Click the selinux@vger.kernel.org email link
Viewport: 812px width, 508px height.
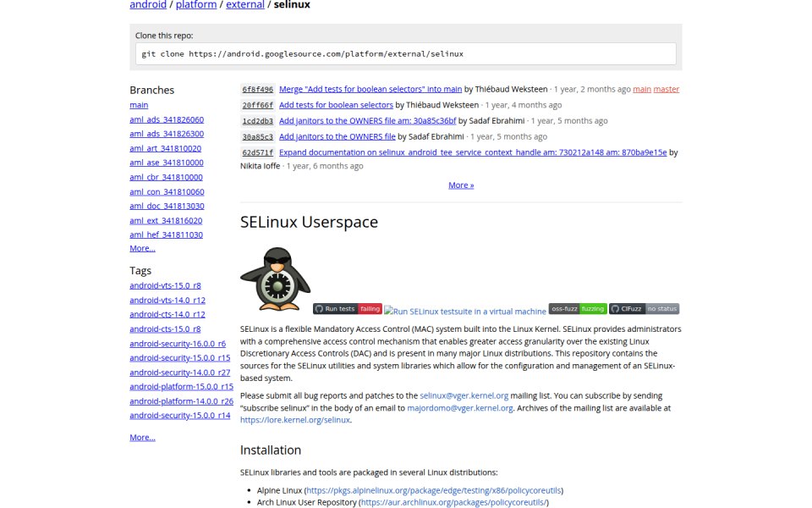click(x=464, y=395)
